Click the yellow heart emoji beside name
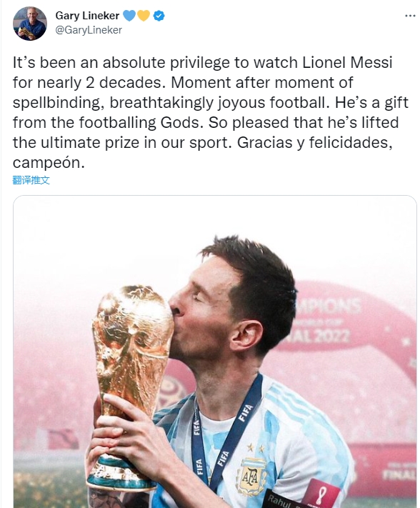This screenshot has width=420, height=508. point(144,16)
